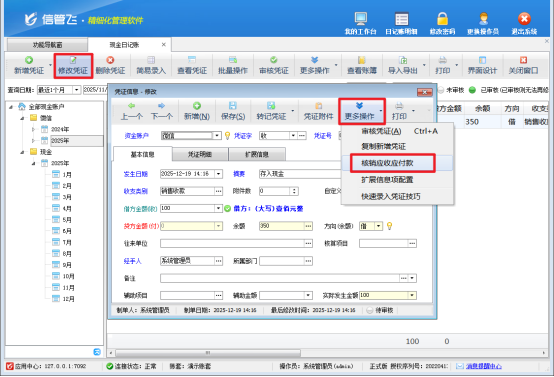The width and height of the screenshot is (554, 377).
Task: Open 简易录入 from main toolbar
Action: pyautogui.click(x=151, y=66)
